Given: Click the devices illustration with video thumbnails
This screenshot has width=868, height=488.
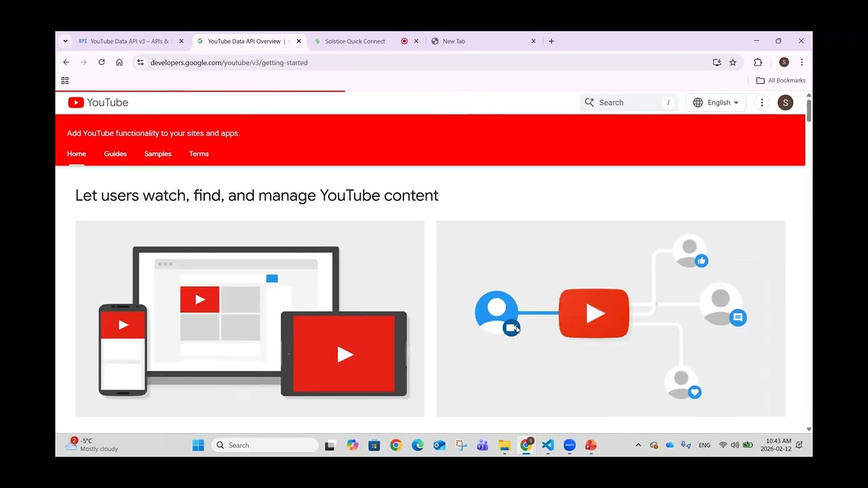Looking at the screenshot, I should point(250,319).
